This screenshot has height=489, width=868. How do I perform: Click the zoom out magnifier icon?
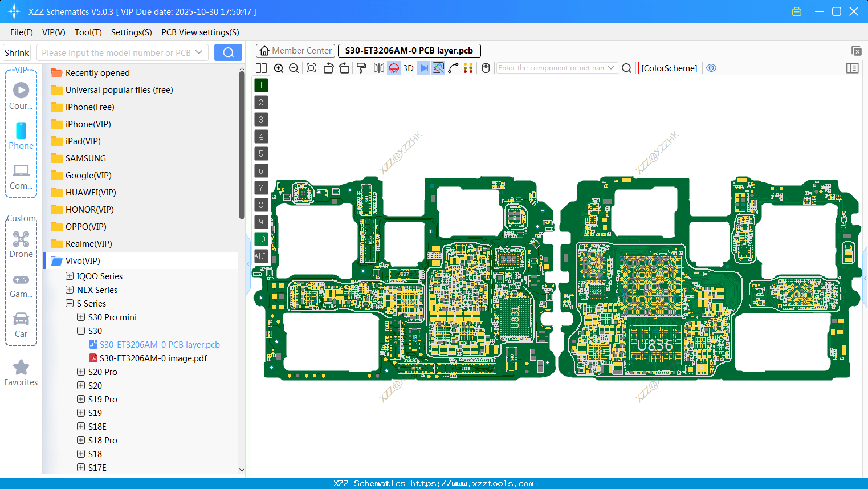pos(294,68)
